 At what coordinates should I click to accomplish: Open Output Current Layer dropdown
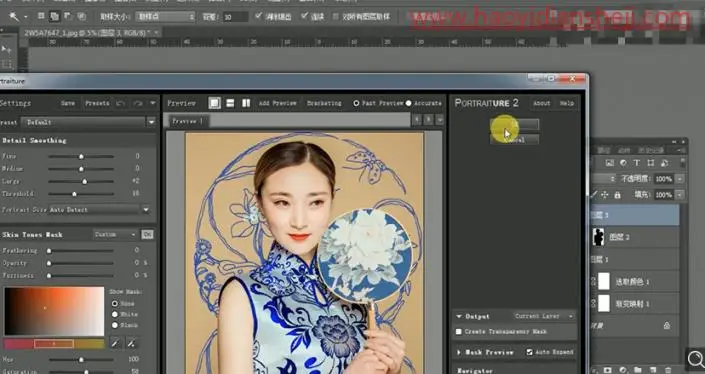click(x=544, y=316)
